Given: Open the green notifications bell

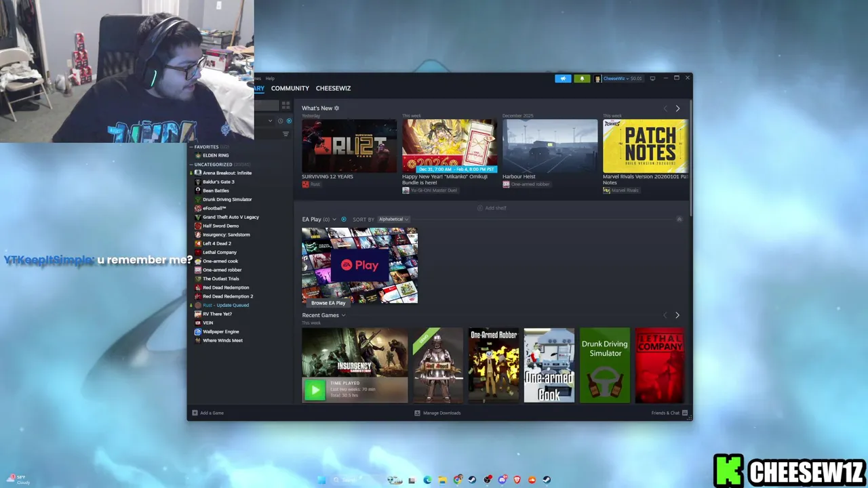Looking at the screenshot, I should (x=582, y=79).
